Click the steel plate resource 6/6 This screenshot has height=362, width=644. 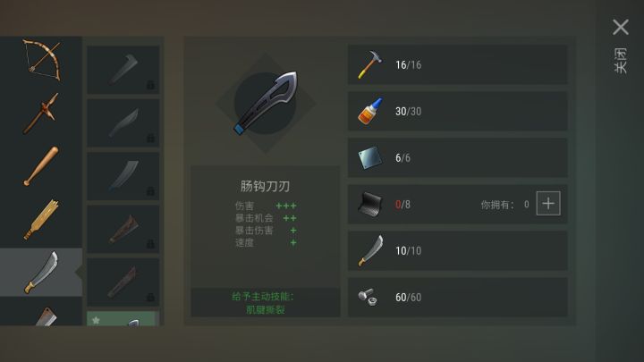(458, 157)
